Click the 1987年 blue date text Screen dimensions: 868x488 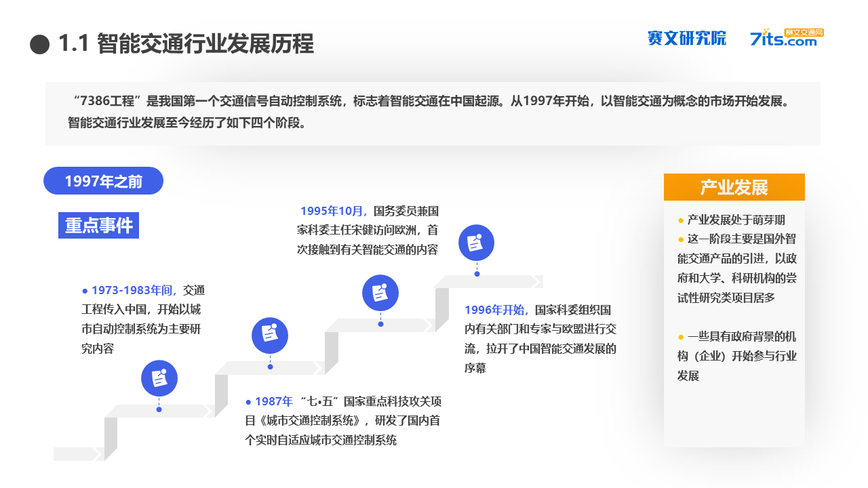click(274, 401)
